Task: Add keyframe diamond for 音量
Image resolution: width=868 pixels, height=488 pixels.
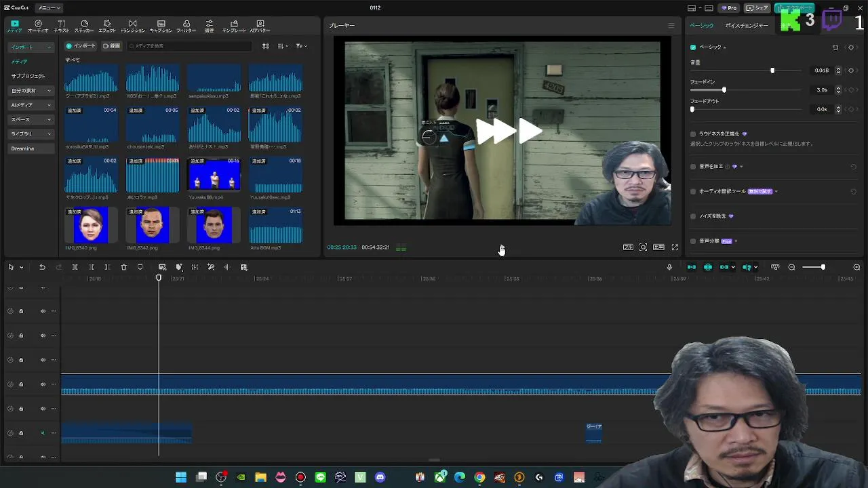Action: click(851, 70)
